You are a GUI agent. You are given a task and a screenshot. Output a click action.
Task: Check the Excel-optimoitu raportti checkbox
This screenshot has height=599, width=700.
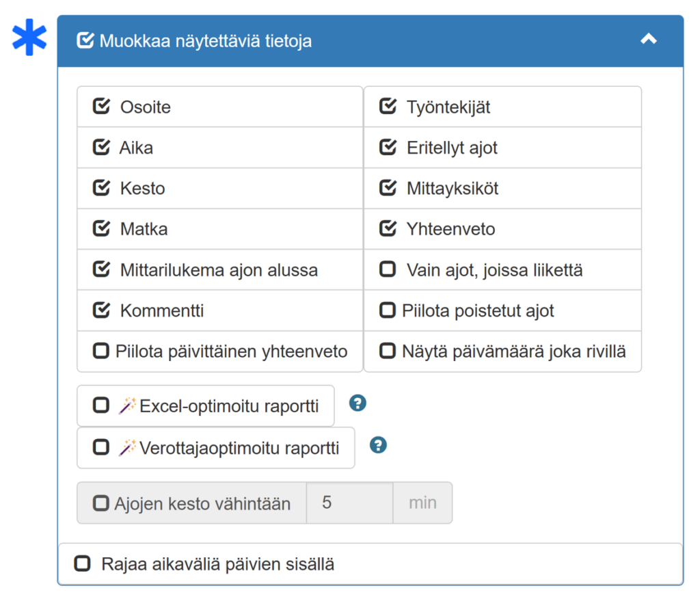pyautogui.click(x=101, y=405)
